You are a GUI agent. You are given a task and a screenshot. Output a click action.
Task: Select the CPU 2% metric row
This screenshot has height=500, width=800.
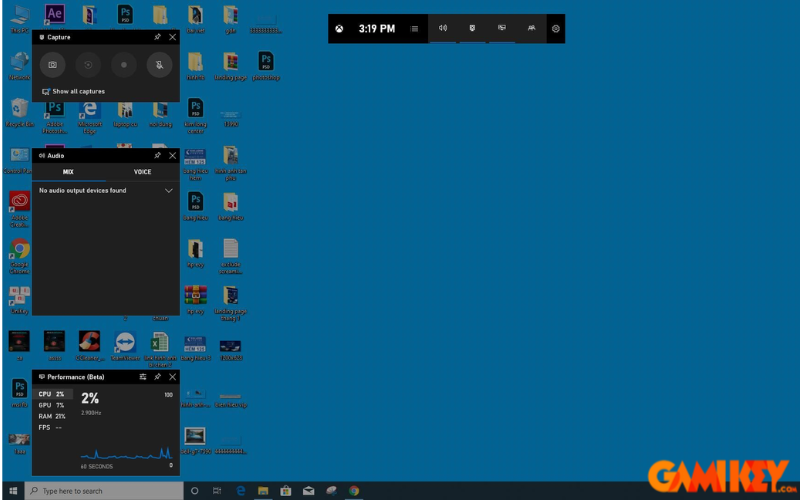coord(53,394)
